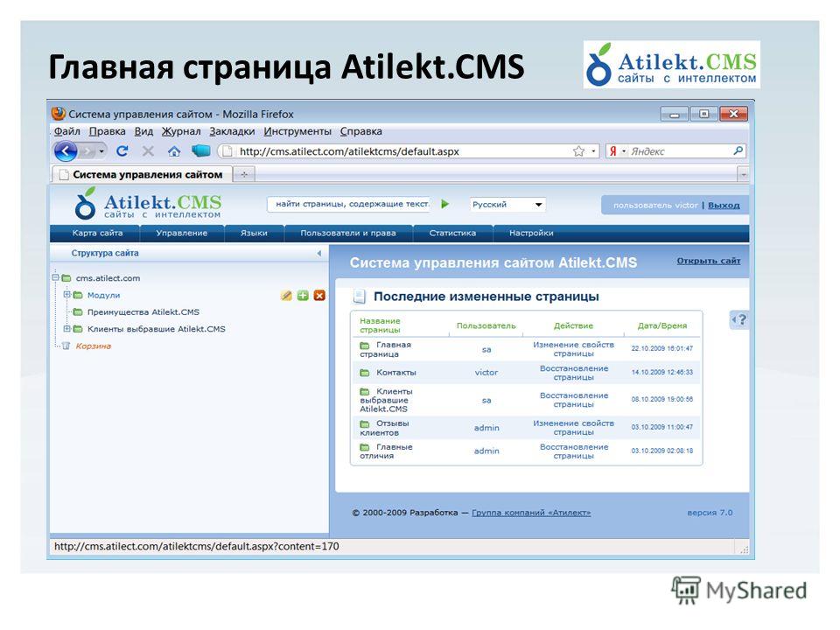Click the Выход logout link
This screenshot has height=630, width=840.
coord(724,205)
